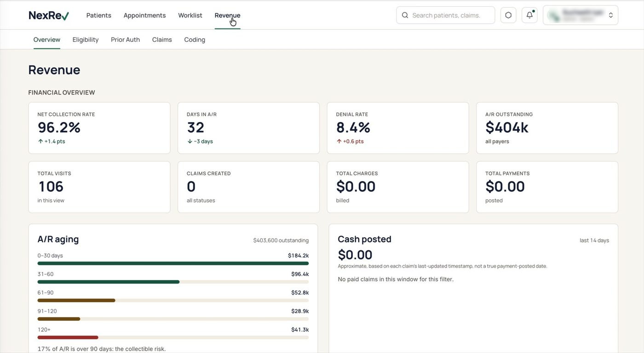Click the "+0.6 pts" trend value

point(353,141)
